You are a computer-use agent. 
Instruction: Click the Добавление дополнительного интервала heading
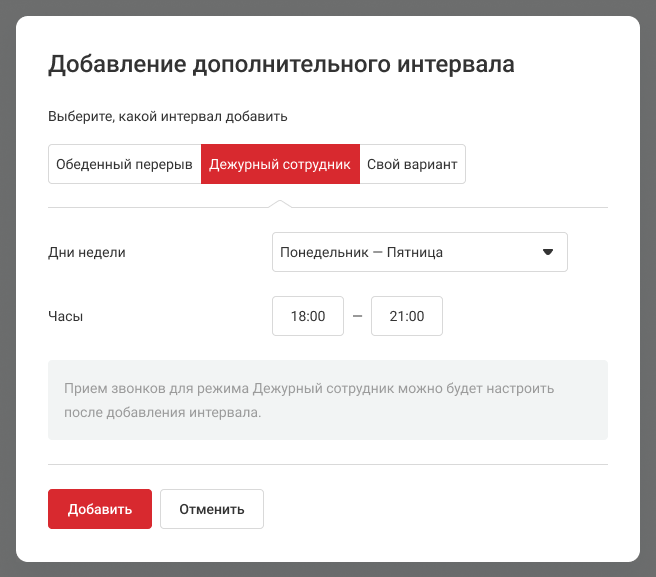[281, 66]
